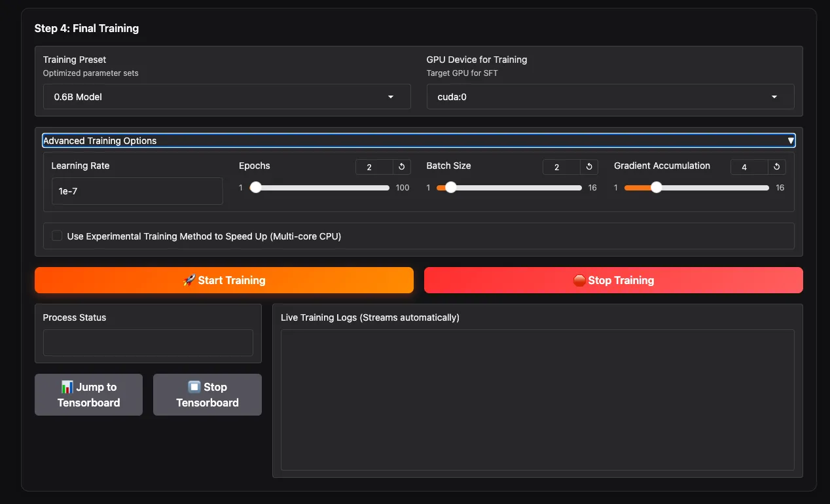
Task: Click the Epochs slider handle
Action: click(x=256, y=188)
